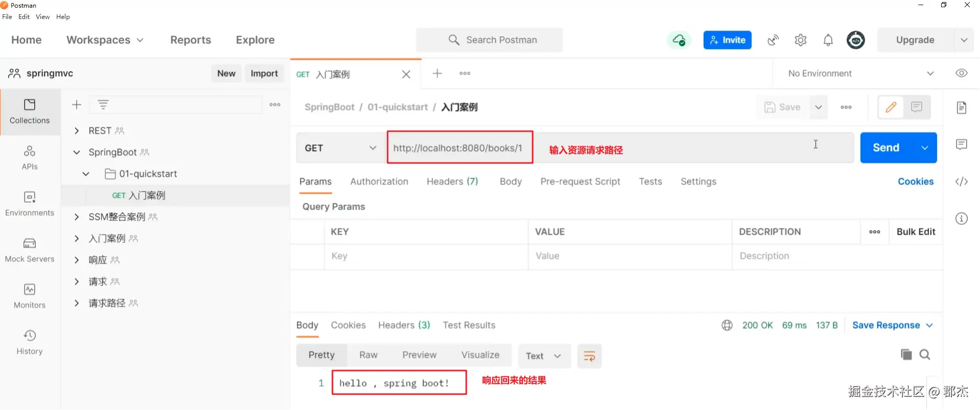
Task: Open the Cookies link
Action: pyautogui.click(x=916, y=181)
